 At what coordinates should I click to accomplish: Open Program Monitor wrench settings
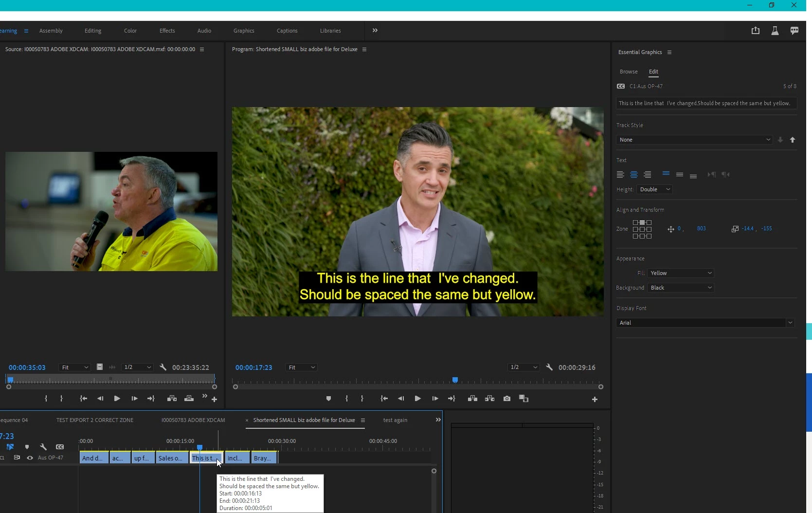(549, 367)
